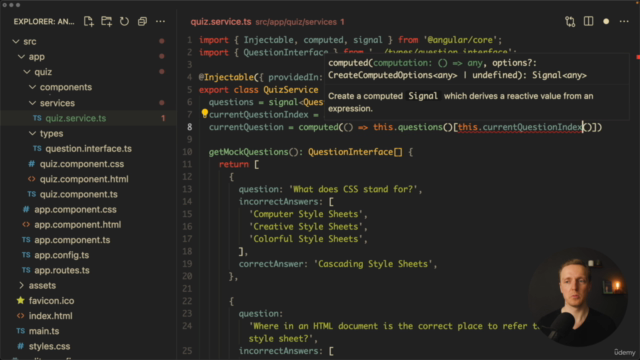Click the lightbulb quick fix icon
This screenshot has width=640, height=360.
click(204, 113)
